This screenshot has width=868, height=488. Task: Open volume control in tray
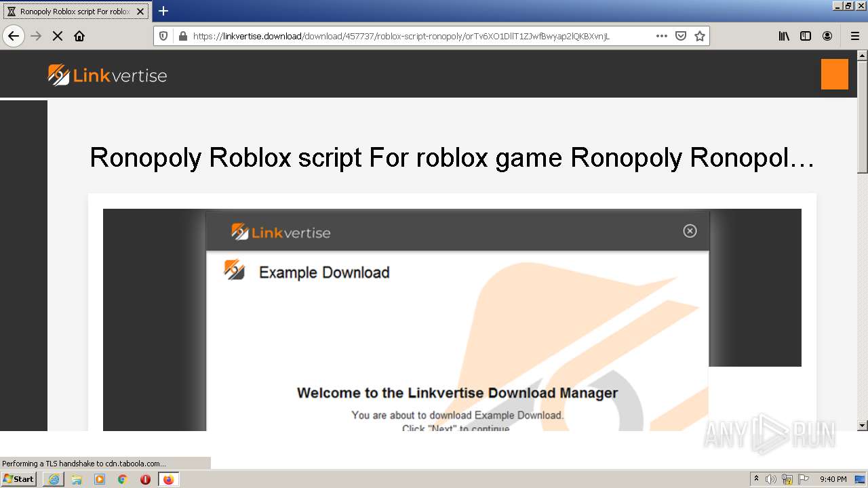771,479
